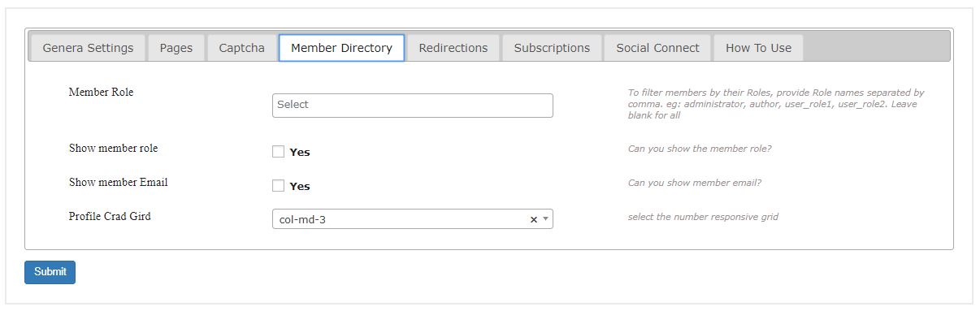Open the Profile Crad Gird dropdown arrow
This screenshot has width=980, height=311.
(x=546, y=219)
